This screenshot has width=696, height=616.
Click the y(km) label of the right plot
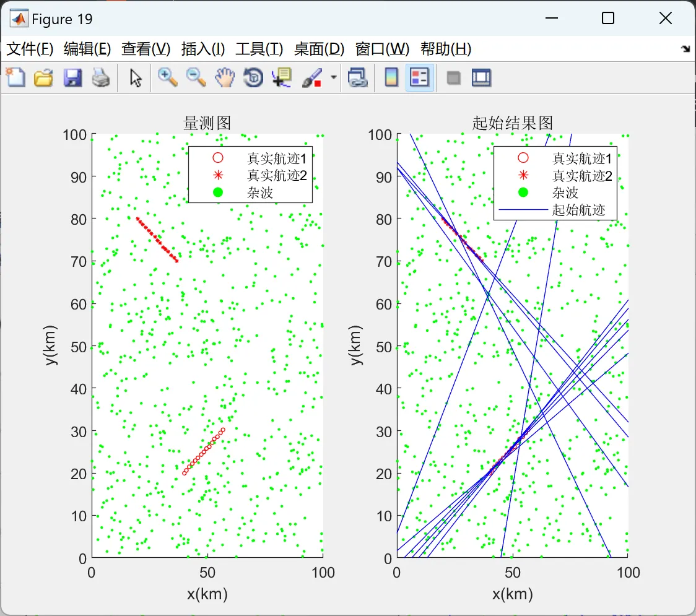click(x=355, y=345)
